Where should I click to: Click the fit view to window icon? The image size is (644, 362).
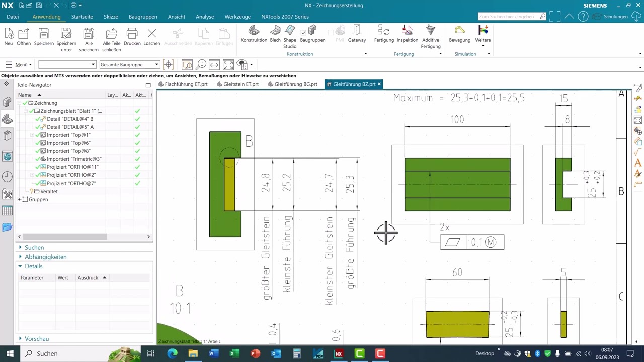228,64
